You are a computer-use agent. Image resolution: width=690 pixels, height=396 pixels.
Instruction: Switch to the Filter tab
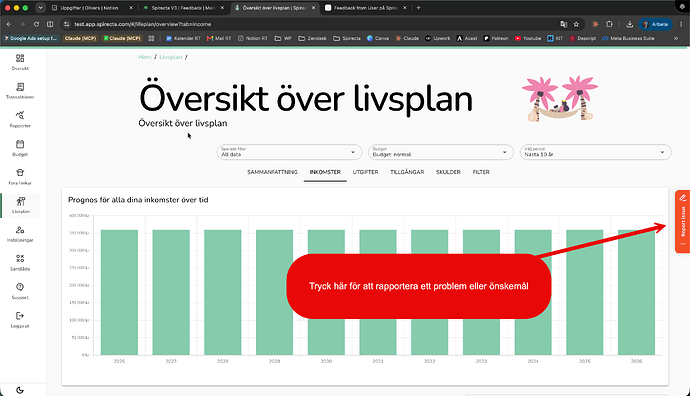[481, 172]
